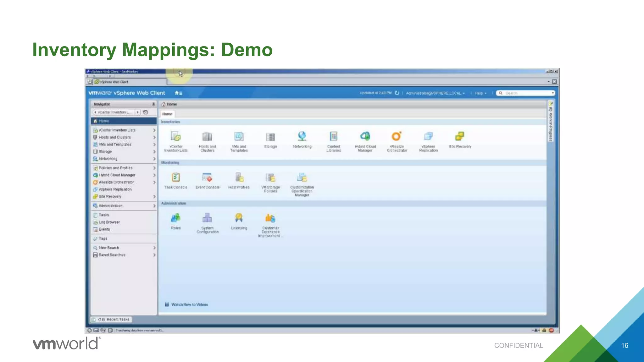
Task: Open vRealize Orchestrator icon in Inventories
Action: tap(397, 136)
